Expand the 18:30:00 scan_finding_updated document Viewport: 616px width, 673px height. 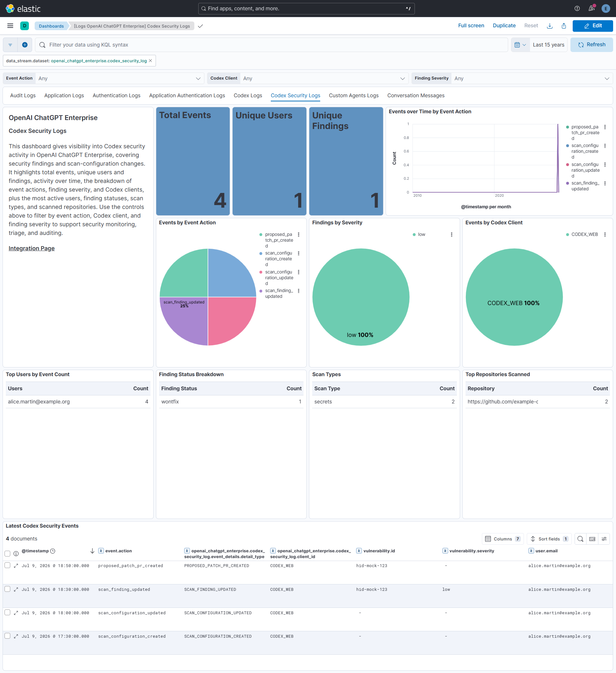[x=16, y=590]
